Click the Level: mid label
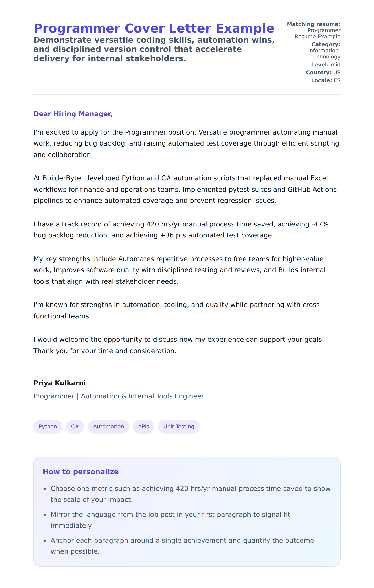 [325, 65]
